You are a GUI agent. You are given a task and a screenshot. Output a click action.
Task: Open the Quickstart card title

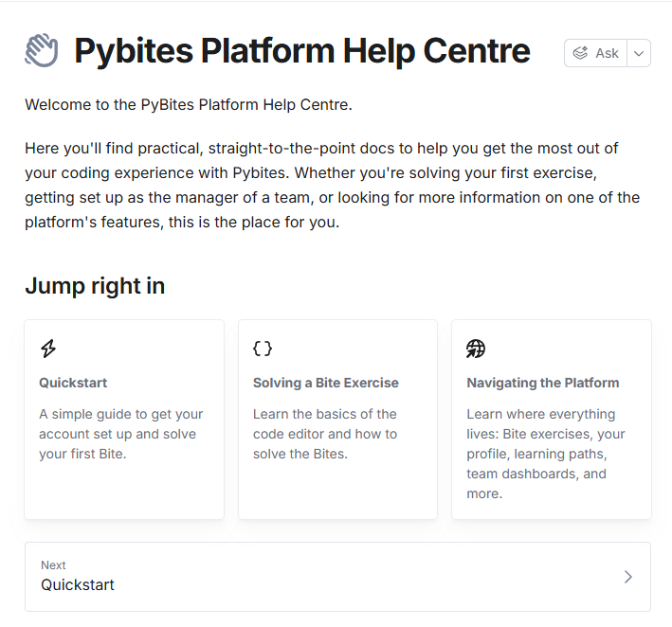click(x=73, y=383)
